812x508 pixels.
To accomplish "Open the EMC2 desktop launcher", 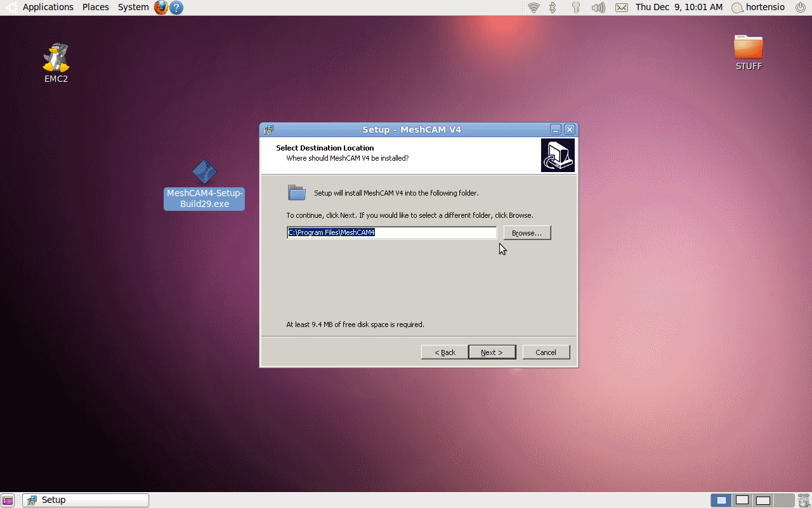I will tap(56, 58).
